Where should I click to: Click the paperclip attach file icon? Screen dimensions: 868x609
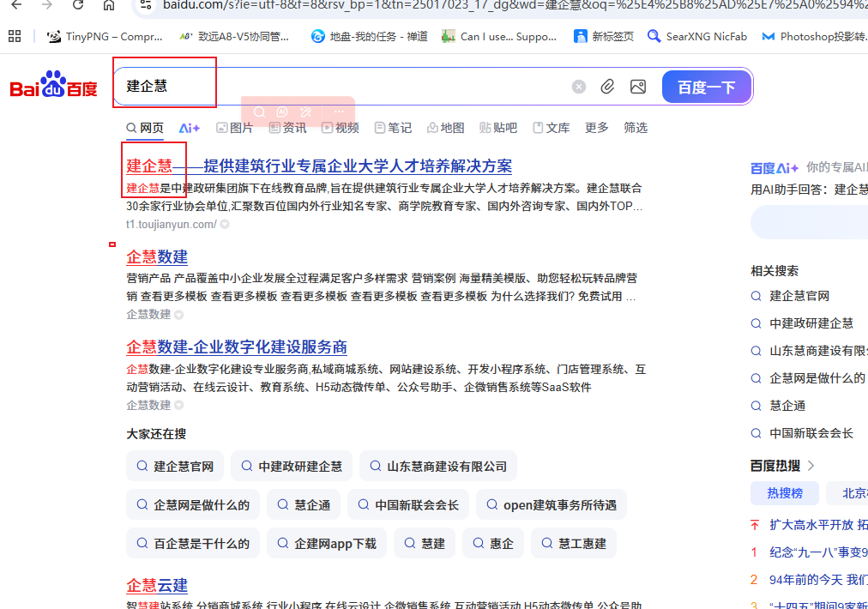click(x=607, y=87)
